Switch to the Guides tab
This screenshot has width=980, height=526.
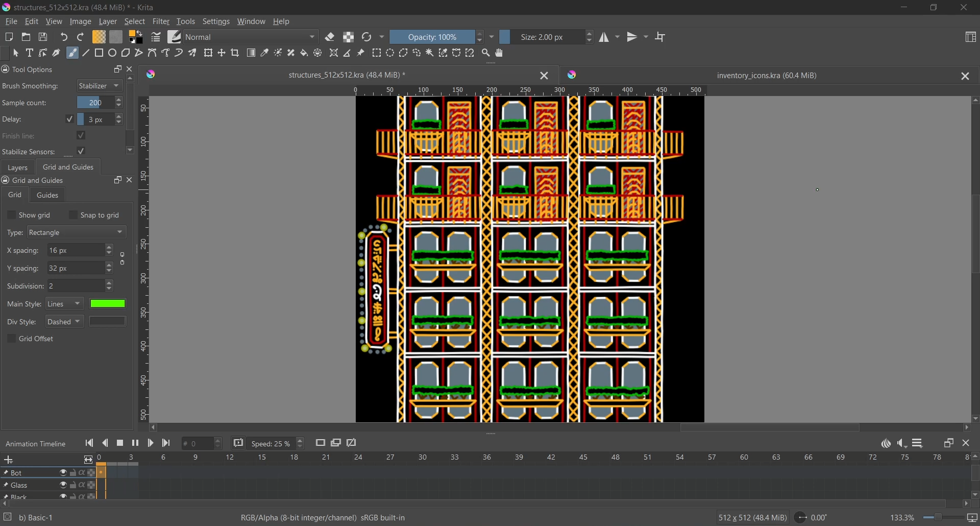[x=48, y=196]
